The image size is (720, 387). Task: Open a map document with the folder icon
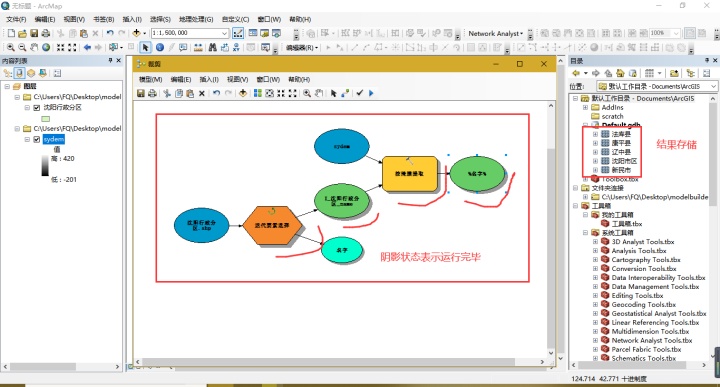coord(22,33)
